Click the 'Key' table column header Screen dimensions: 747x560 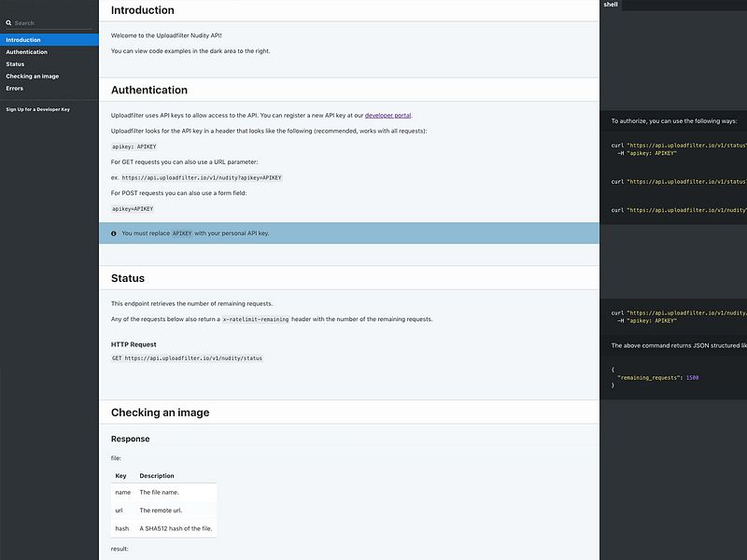[x=120, y=476]
